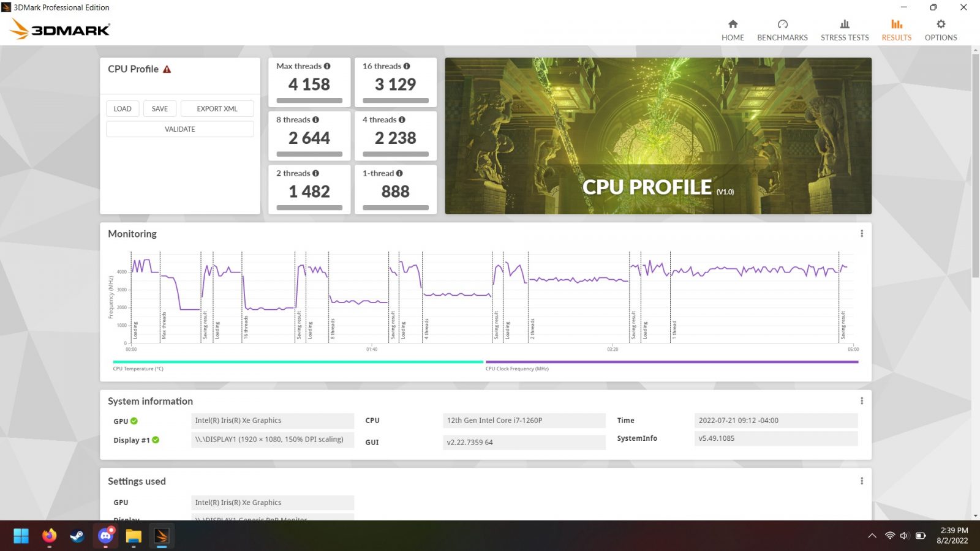Open Discord from the taskbar
This screenshot has width=980, height=551.
coord(105,536)
